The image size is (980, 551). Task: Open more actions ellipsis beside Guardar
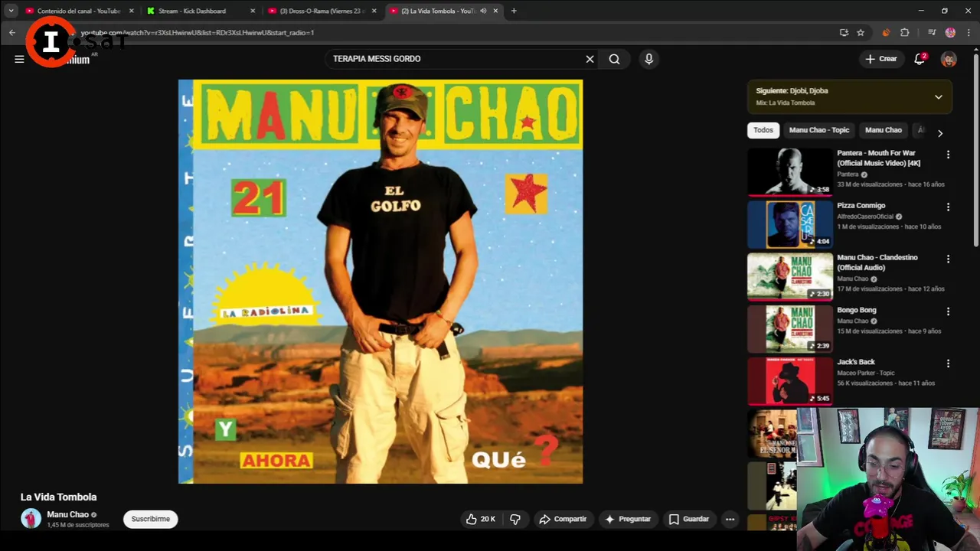[x=730, y=519]
